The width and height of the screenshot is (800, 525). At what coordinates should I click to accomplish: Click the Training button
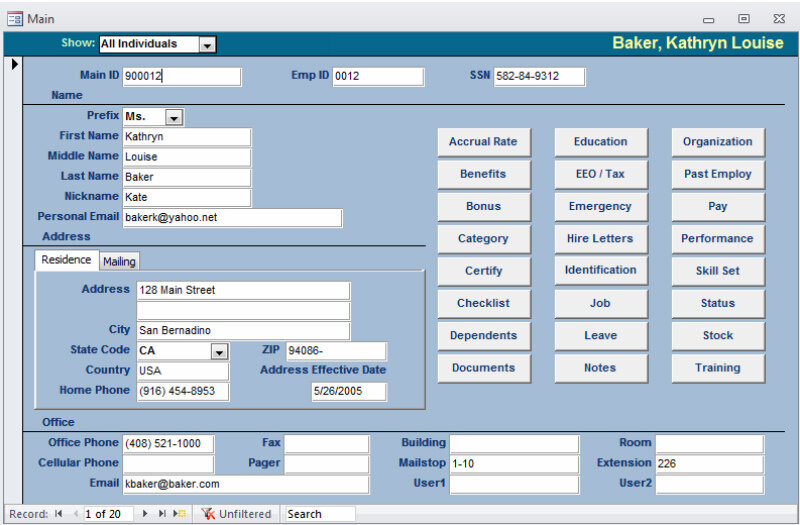click(x=717, y=368)
